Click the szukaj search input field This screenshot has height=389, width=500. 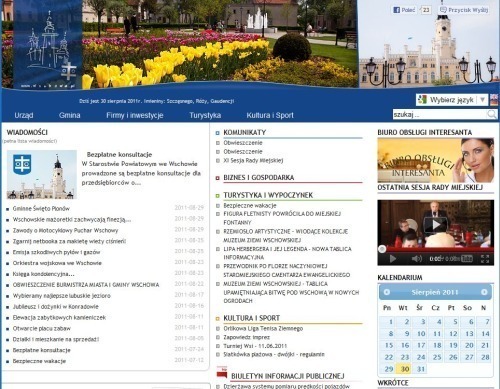(439, 114)
